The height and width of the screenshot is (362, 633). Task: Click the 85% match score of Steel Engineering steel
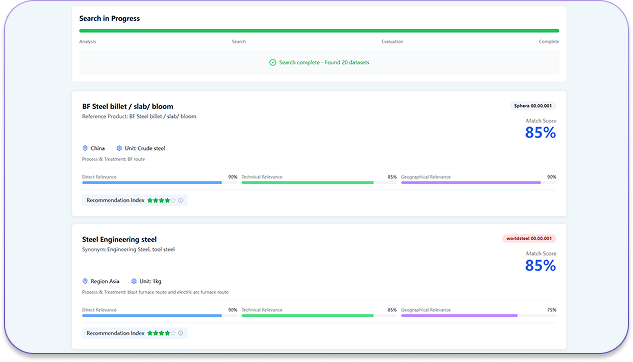540,266
